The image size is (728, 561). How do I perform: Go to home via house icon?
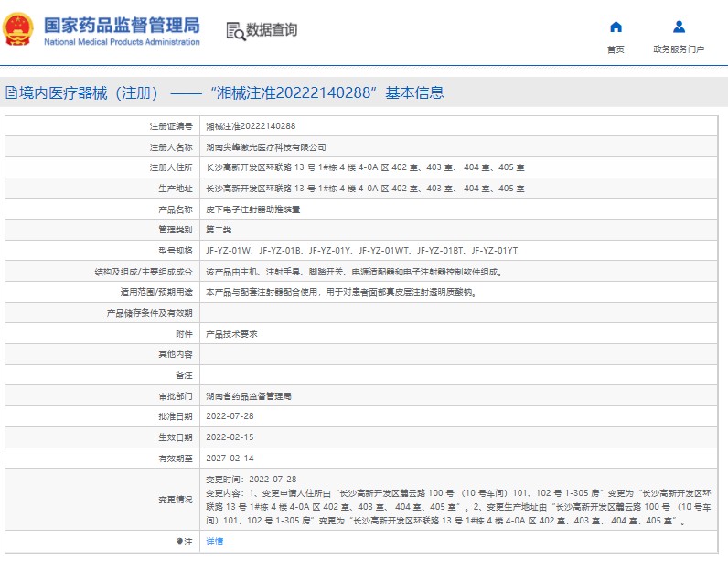pyautogui.click(x=616, y=27)
